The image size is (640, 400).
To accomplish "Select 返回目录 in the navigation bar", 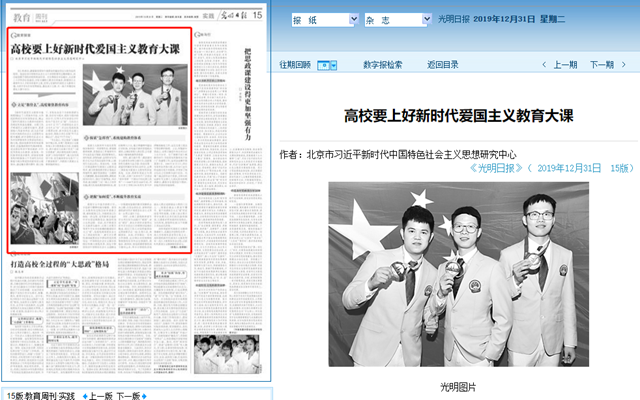I will 442,65.
